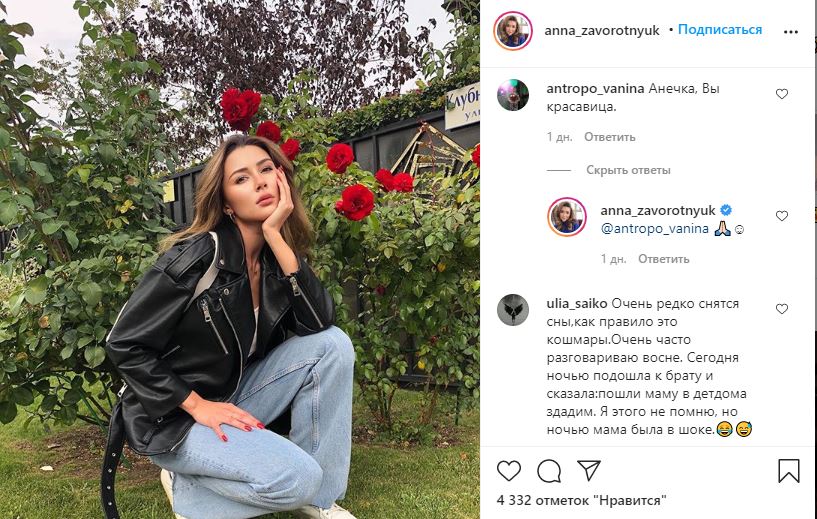
Task: Click the main post photo
Action: [x=240, y=260]
